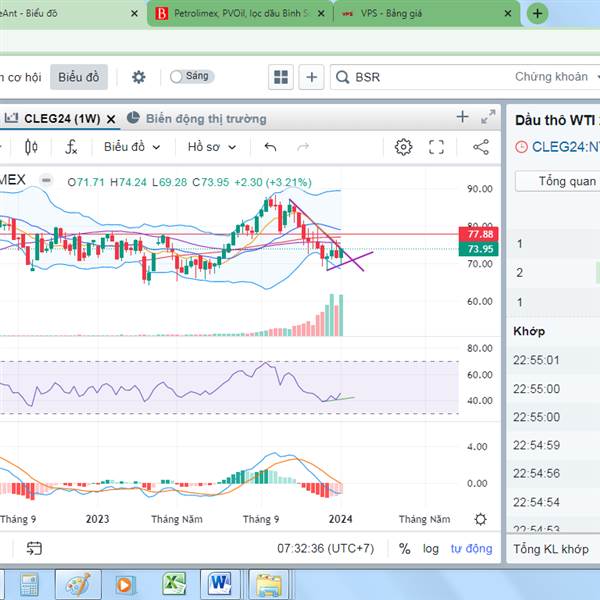Click the BSR search input field

coord(421,77)
